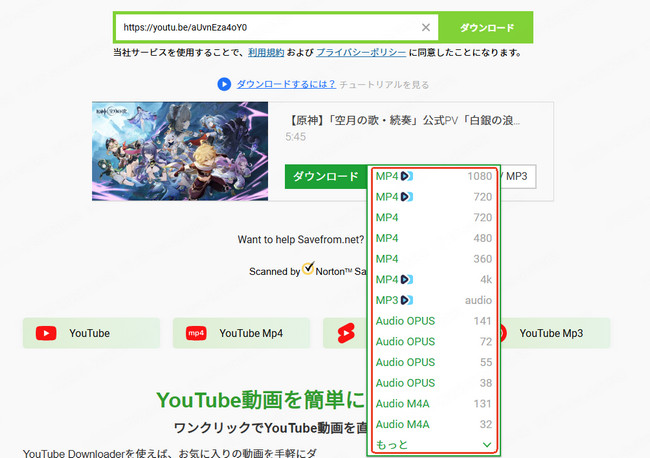This screenshot has width=650, height=458.
Task: Click the top green ダウンロード button
Action: point(487,27)
